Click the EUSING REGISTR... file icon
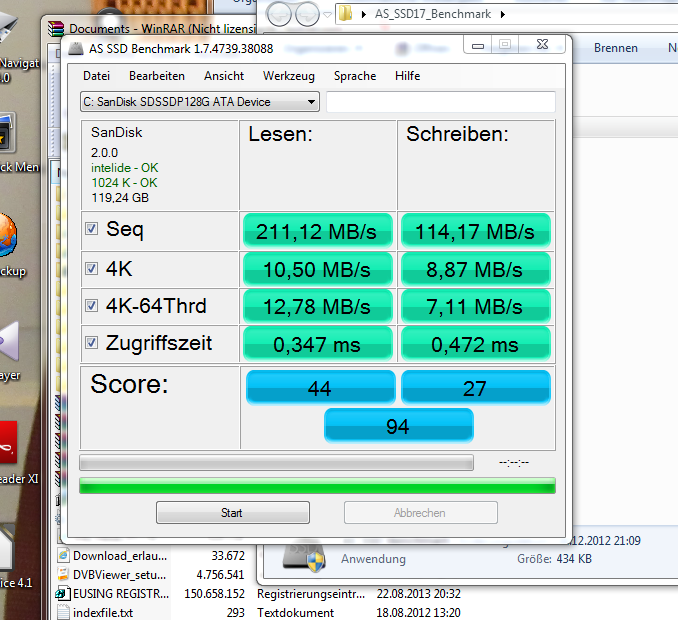Viewport: 678px width, 620px height. pos(63,594)
